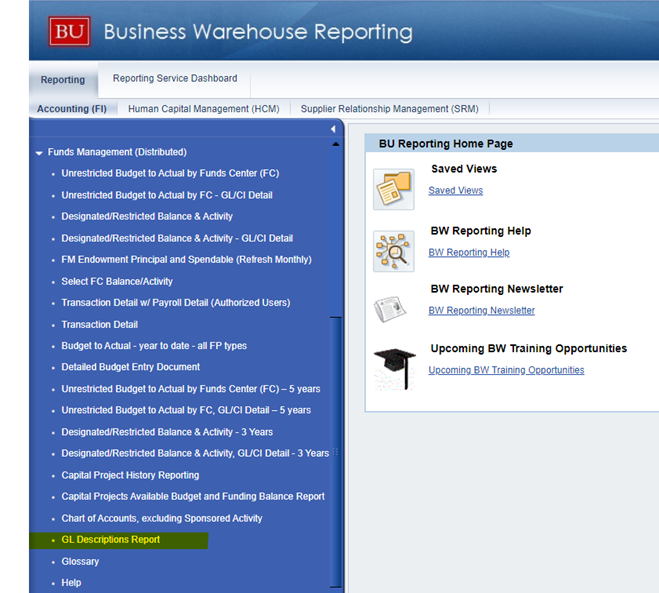Viewport: 659px width, 593px height.
Task: Open Unrestricted Budget to Actual by FC, GL/CI Detail – 5 years
Action: click(186, 410)
